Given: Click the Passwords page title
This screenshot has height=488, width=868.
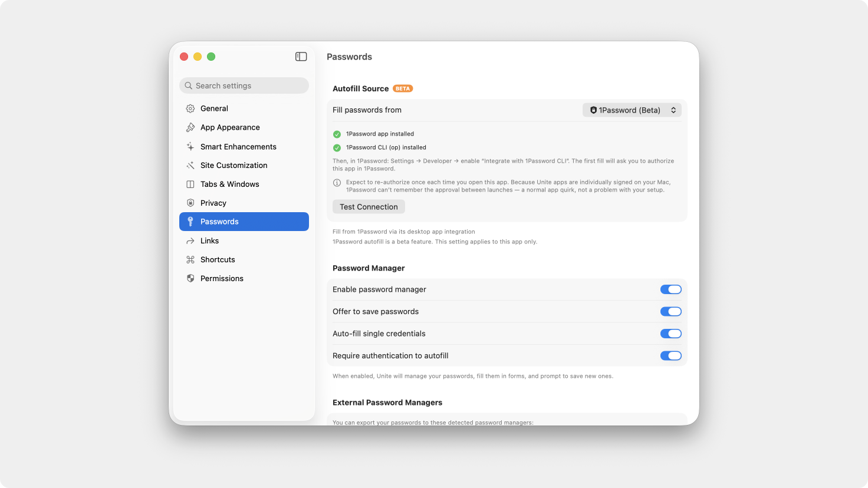Looking at the screenshot, I should [349, 57].
